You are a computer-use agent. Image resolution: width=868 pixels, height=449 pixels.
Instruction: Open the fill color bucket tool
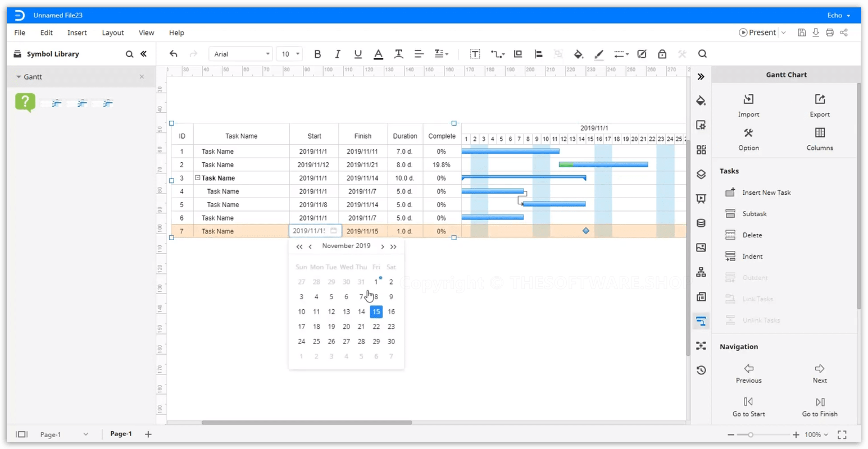[x=578, y=54]
